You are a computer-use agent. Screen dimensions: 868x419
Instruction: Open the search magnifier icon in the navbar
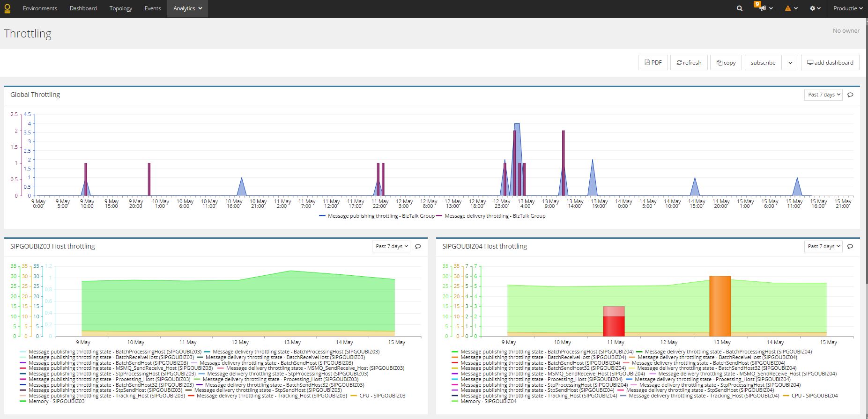click(x=740, y=8)
